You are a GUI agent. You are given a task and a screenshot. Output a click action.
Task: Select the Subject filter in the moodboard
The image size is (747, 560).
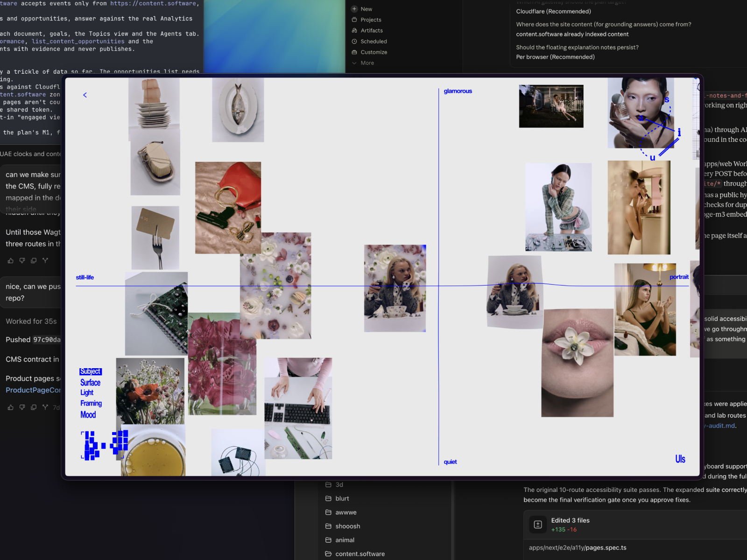click(x=91, y=371)
